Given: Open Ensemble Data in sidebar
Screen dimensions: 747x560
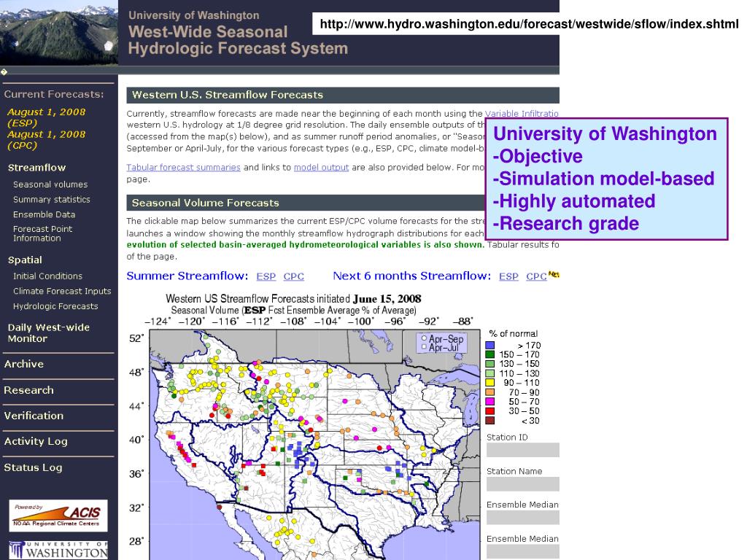Looking at the screenshot, I should click(44, 214).
